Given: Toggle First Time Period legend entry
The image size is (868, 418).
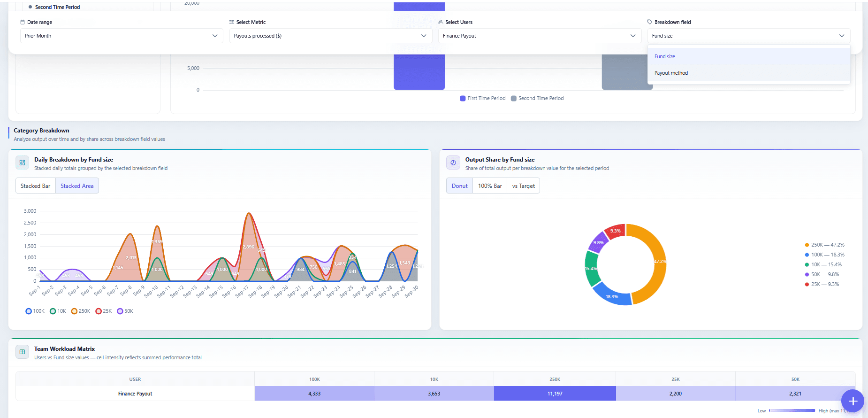Looking at the screenshot, I should coord(483,98).
